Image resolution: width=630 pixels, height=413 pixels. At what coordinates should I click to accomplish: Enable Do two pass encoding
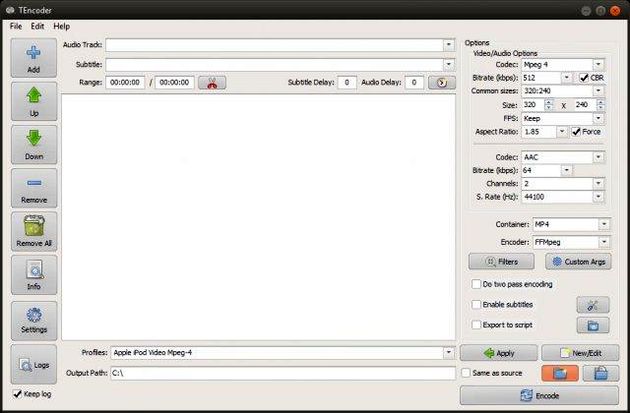coord(477,284)
